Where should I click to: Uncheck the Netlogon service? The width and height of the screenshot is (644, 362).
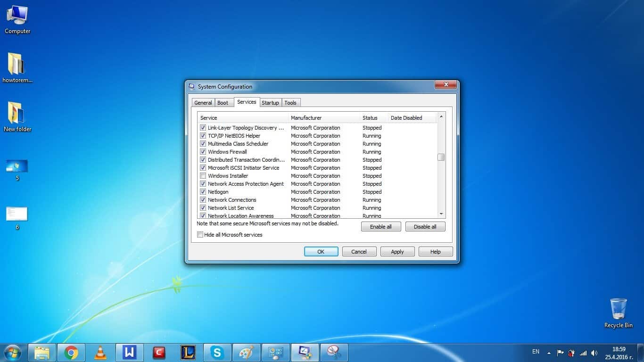click(203, 192)
